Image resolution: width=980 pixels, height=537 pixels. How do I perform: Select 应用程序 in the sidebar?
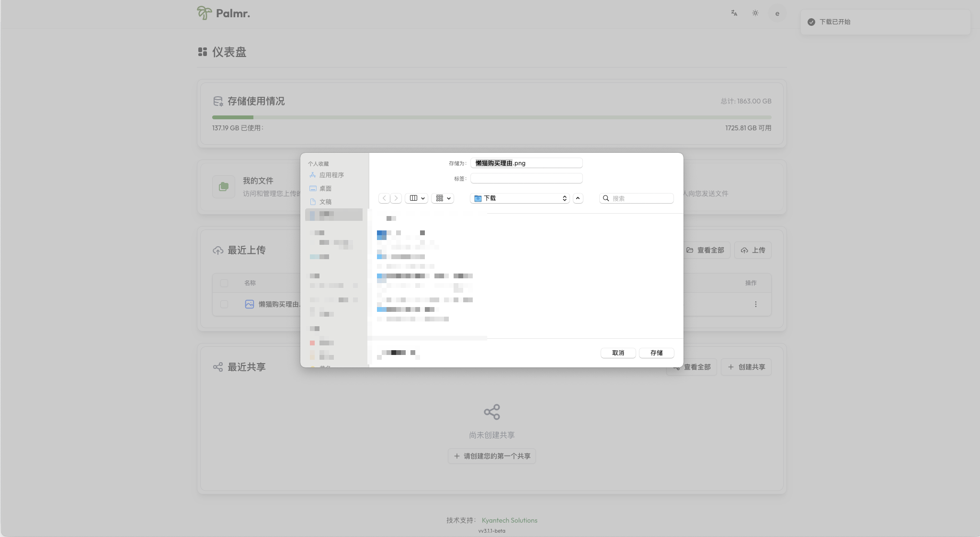pos(331,175)
